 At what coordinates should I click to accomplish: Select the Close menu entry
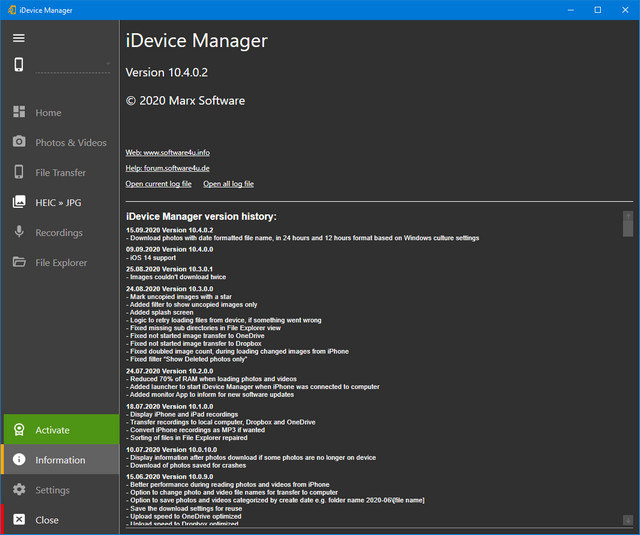tap(47, 520)
